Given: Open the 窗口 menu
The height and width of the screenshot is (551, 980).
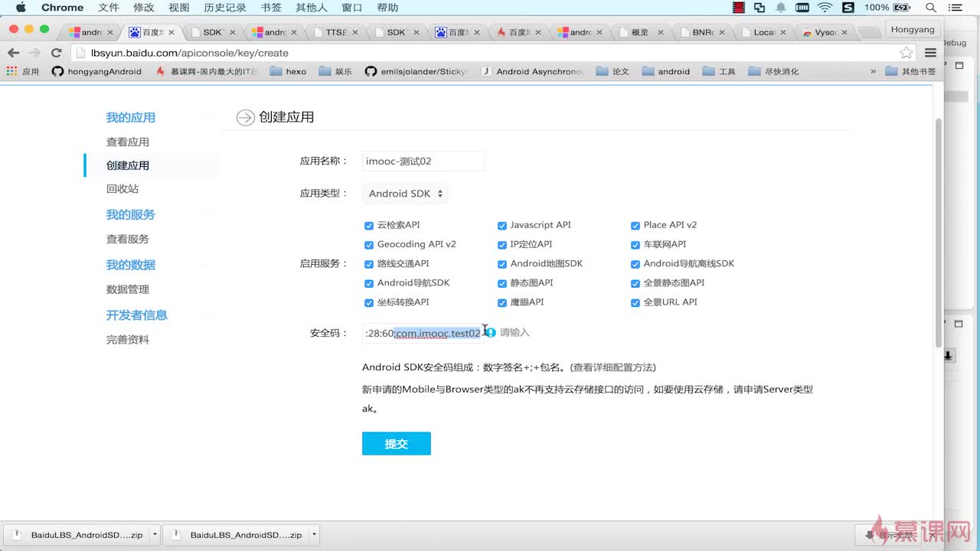Looking at the screenshot, I should 352,8.
